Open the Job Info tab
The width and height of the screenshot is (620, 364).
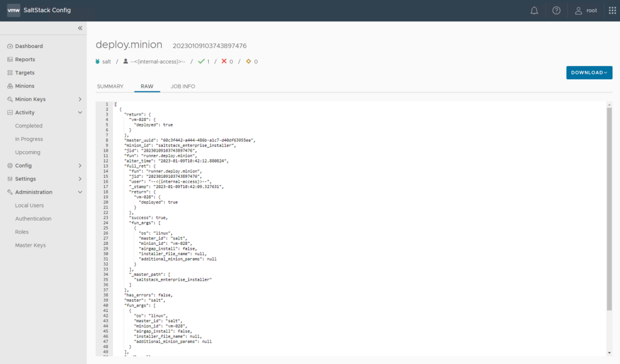click(183, 86)
